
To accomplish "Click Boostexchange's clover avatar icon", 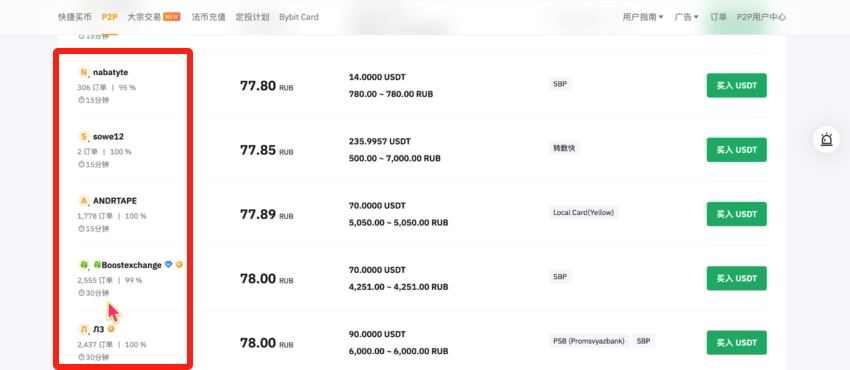I will point(83,265).
